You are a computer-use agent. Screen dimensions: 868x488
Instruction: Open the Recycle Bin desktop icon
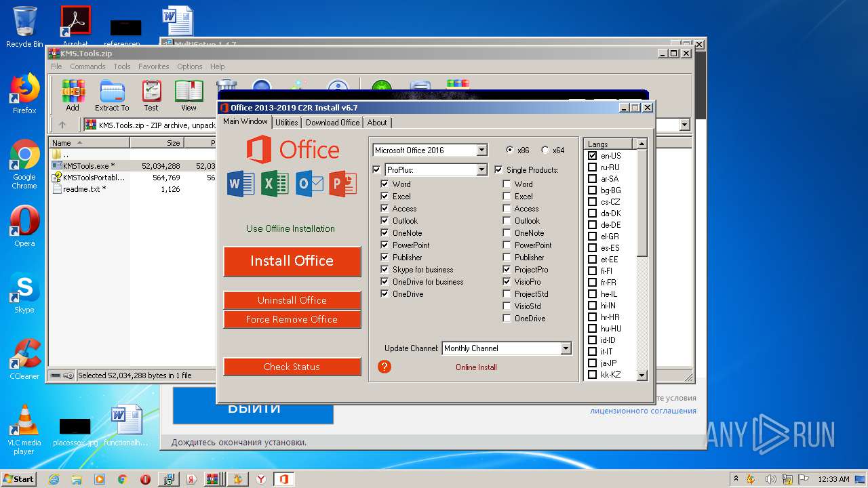[x=24, y=27]
